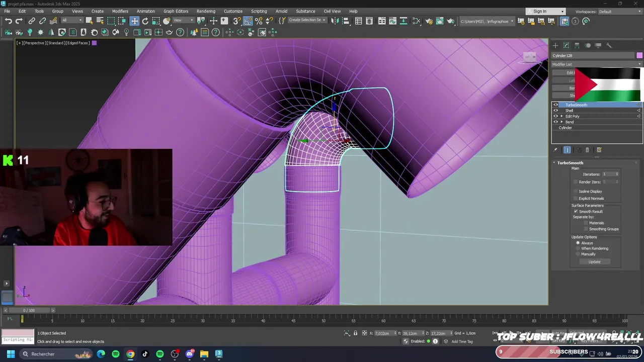Switch to the Utilities wrench panel

click(x=609, y=45)
